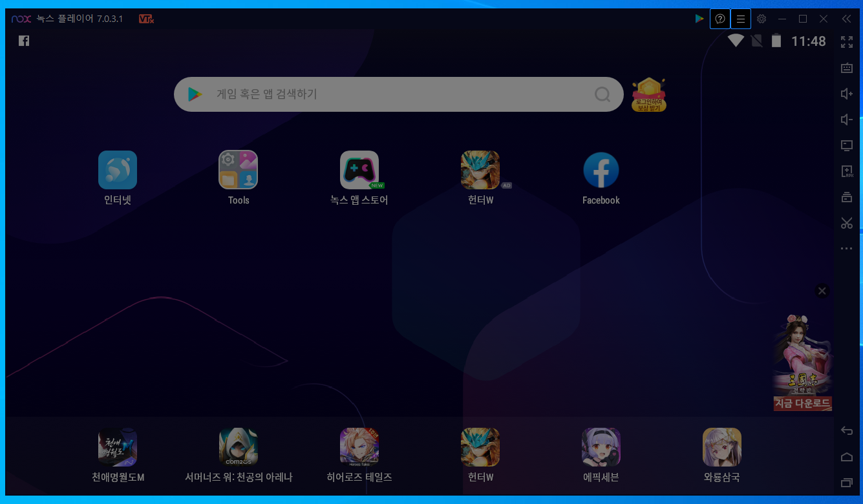Image resolution: width=863 pixels, height=504 pixels.
Task: Click the battery status icon
Action: pos(776,41)
